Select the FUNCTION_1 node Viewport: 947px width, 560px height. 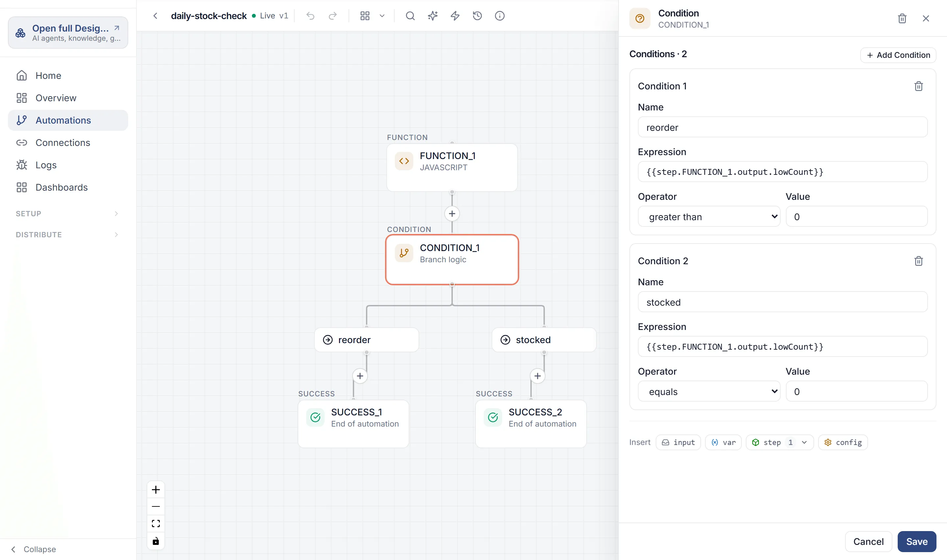(x=452, y=168)
